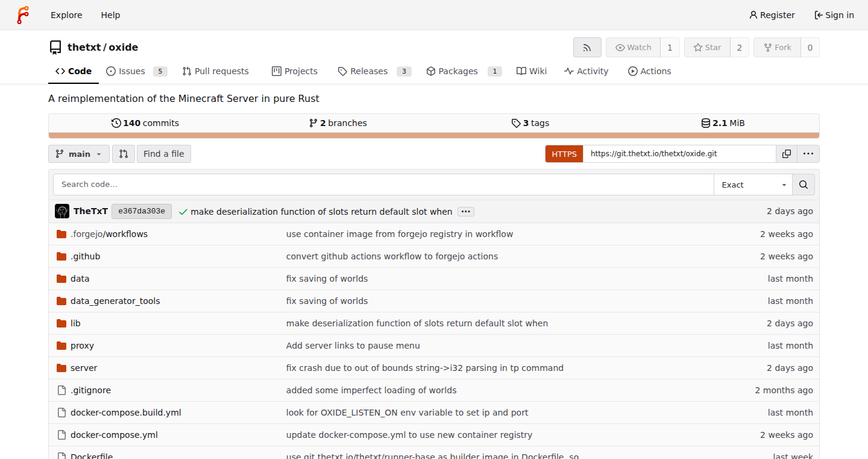868x459 pixels.
Task: Click the lib folder icon
Action: coord(61,323)
